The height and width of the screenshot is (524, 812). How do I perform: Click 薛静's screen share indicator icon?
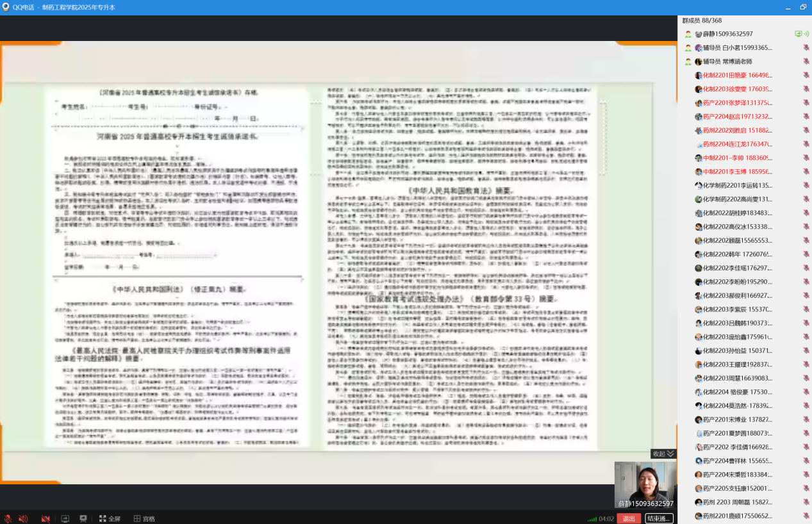click(x=798, y=34)
